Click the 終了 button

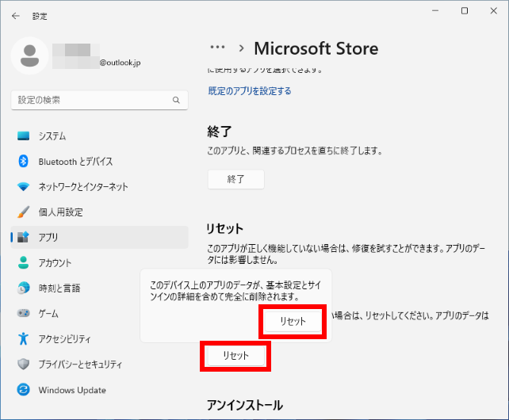[235, 179]
